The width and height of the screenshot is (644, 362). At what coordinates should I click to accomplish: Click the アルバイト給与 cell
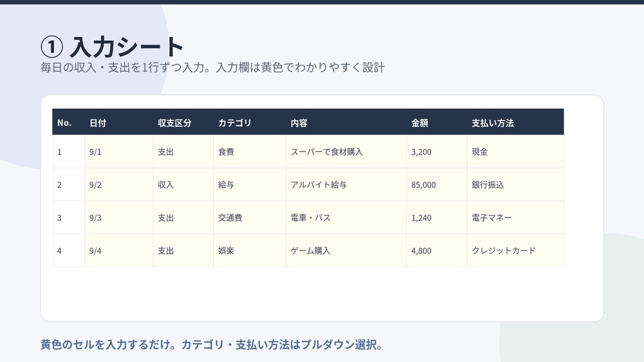click(347, 185)
